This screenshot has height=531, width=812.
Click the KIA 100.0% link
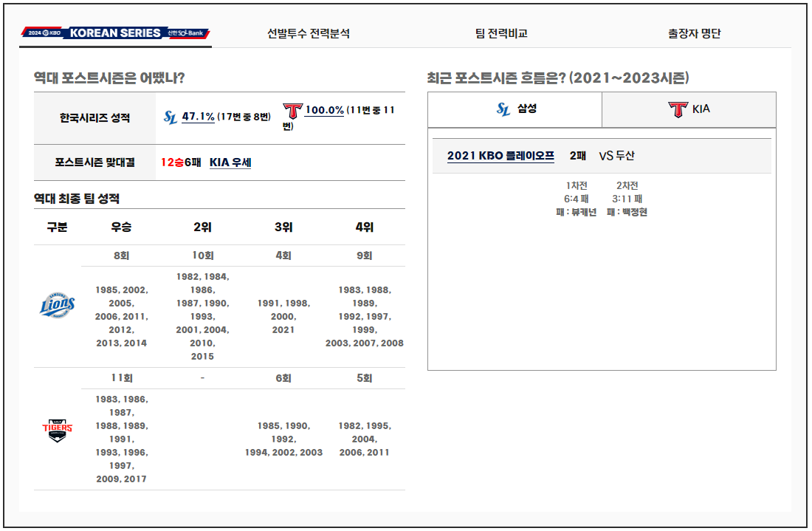coord(324,110)
